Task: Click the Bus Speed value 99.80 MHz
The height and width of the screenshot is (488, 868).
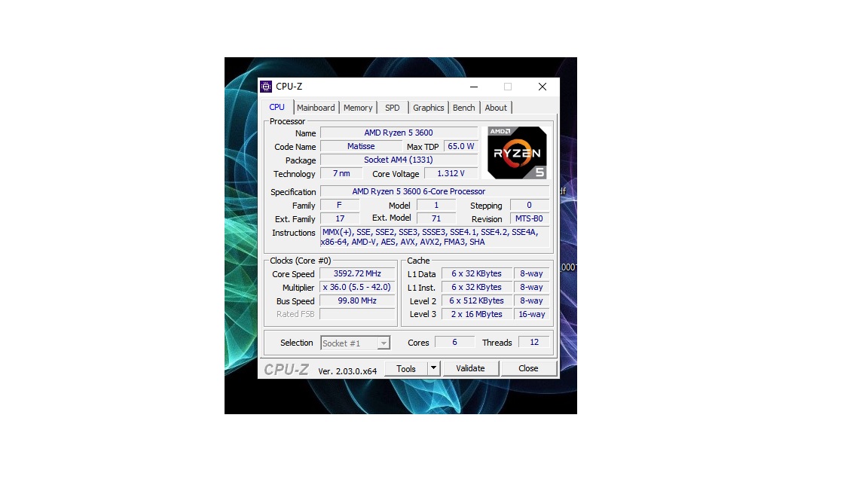Action: tap(357, 301)
